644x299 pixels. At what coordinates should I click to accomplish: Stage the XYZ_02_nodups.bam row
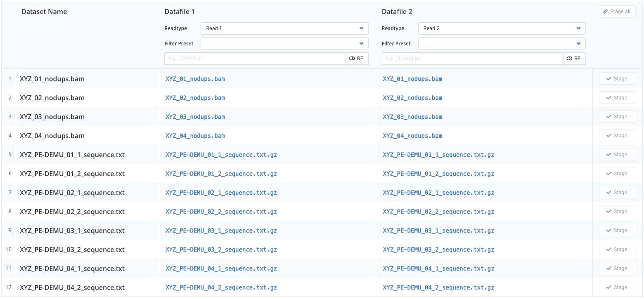[x=617, y=98]
